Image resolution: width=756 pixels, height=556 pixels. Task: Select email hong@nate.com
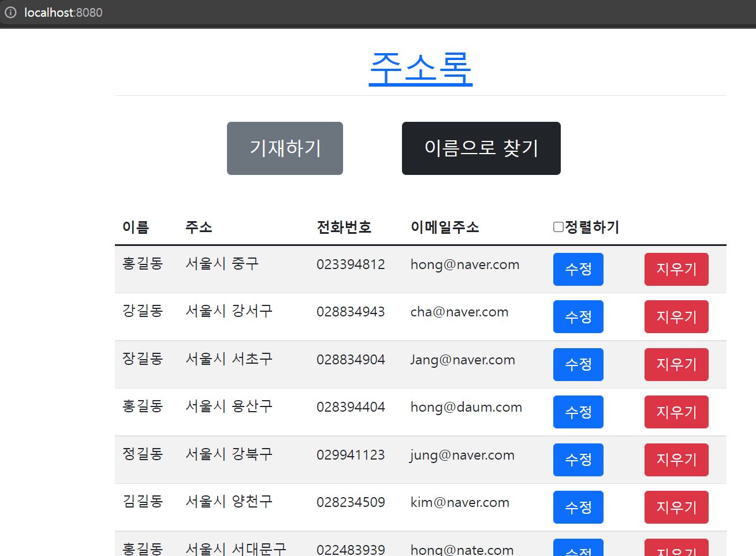[462, 550]
